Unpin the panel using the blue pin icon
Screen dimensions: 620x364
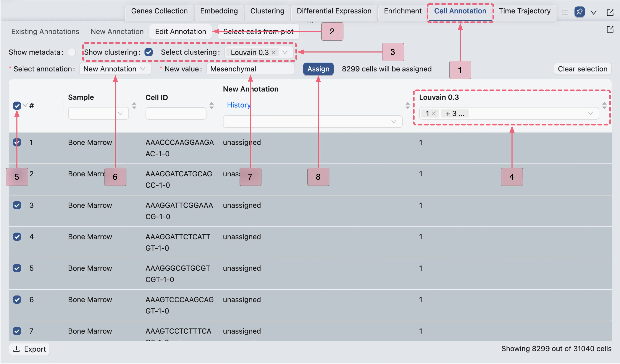(x=580, y=12)
